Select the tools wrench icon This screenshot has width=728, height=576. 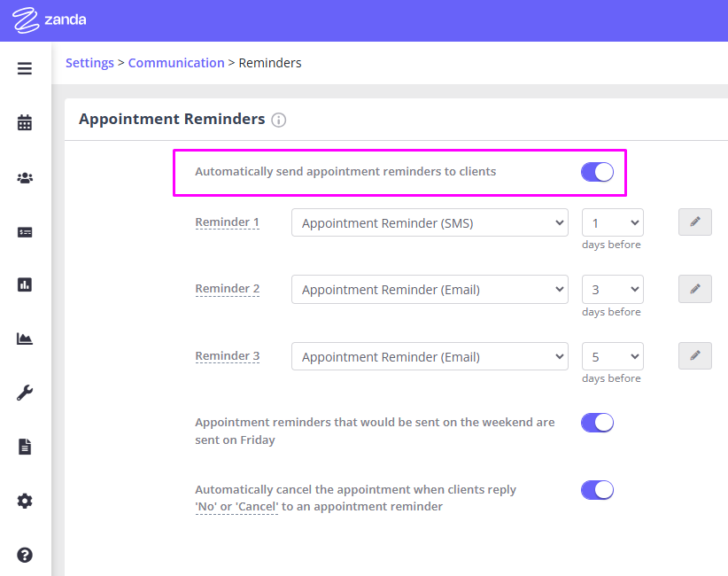click(x=24, y=393)
